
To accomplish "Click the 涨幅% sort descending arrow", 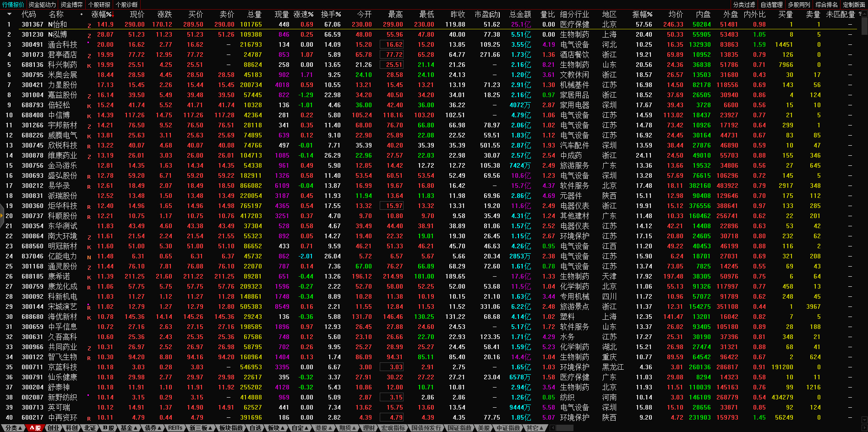I will [112, 15].
